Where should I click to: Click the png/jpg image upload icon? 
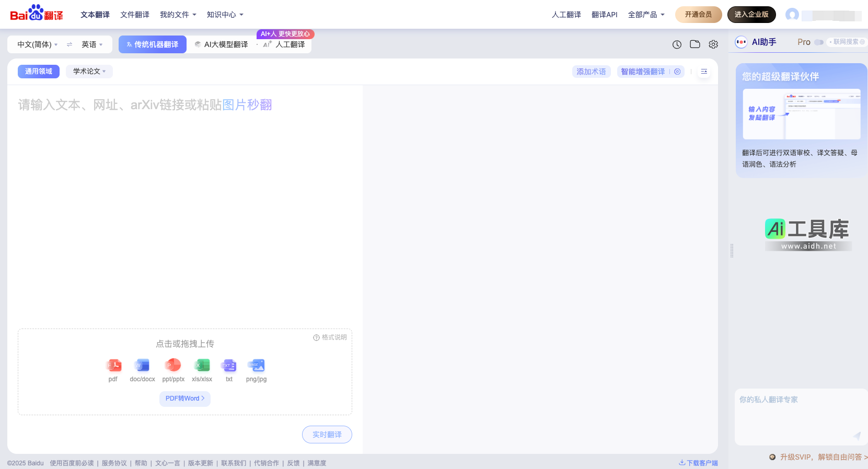click(x=256, y=366)
